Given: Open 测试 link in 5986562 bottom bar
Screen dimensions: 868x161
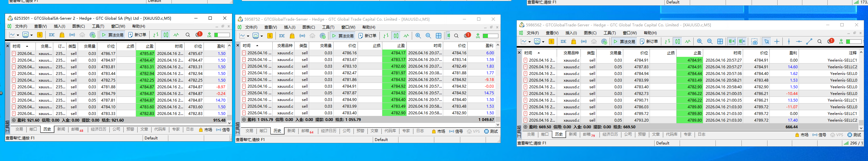Looking at the screenshot, I should (854, 135).
